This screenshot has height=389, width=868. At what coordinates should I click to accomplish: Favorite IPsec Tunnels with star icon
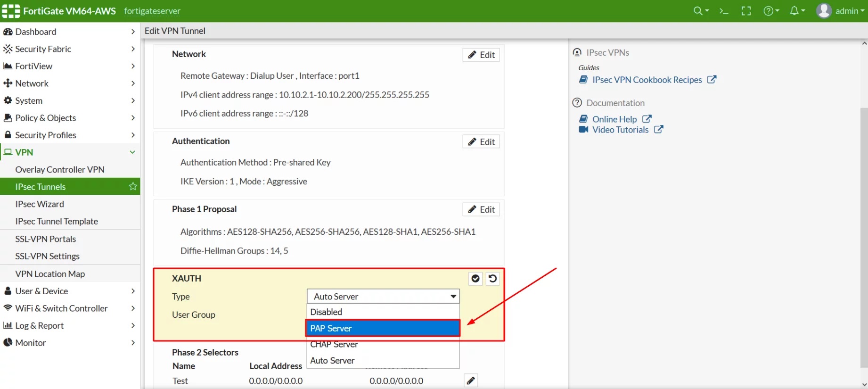coord(133,186)
